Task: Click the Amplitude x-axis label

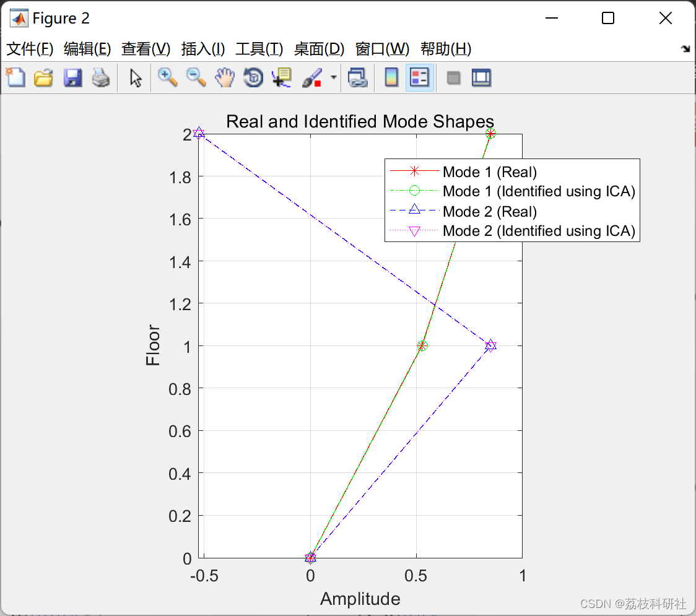Action: coord(360,599)
